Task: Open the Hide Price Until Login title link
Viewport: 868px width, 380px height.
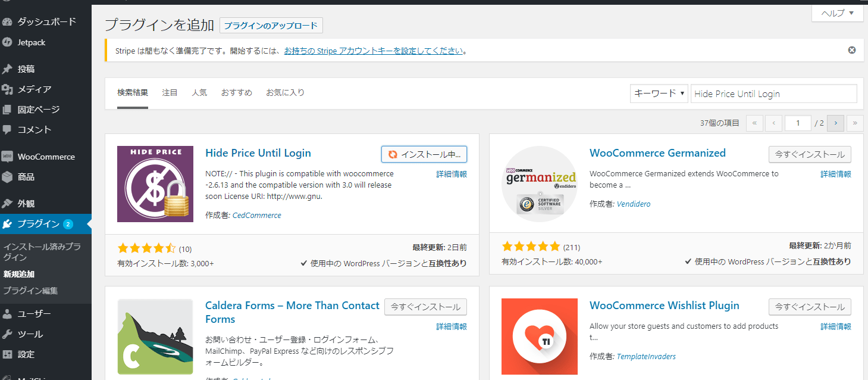Action: pos(258,153)
